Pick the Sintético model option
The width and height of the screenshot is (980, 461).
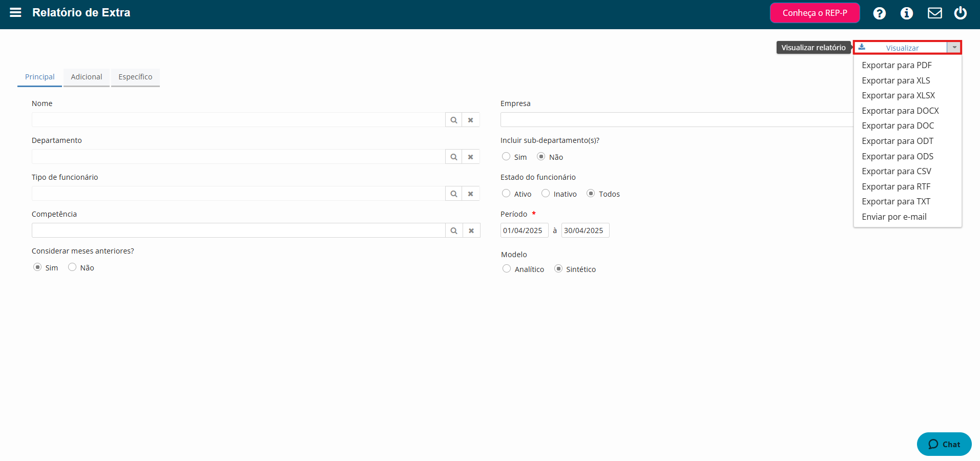(x=558, y=268)
